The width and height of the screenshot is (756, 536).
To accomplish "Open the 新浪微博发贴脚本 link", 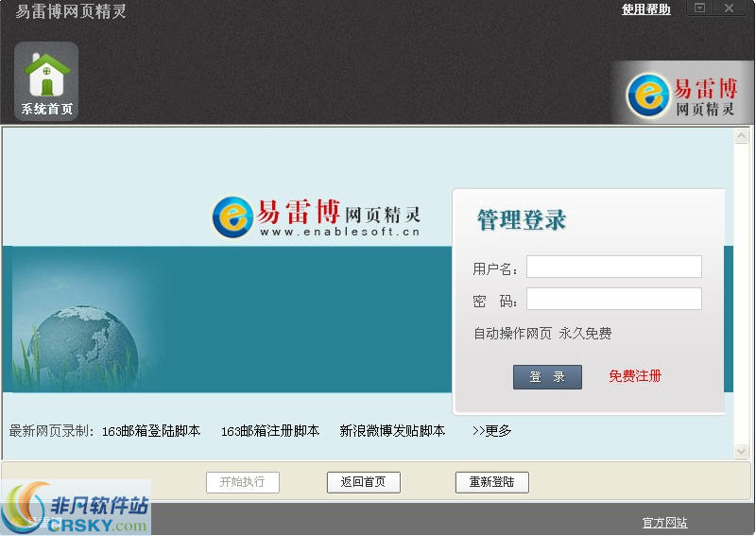I will coord(392,431).
